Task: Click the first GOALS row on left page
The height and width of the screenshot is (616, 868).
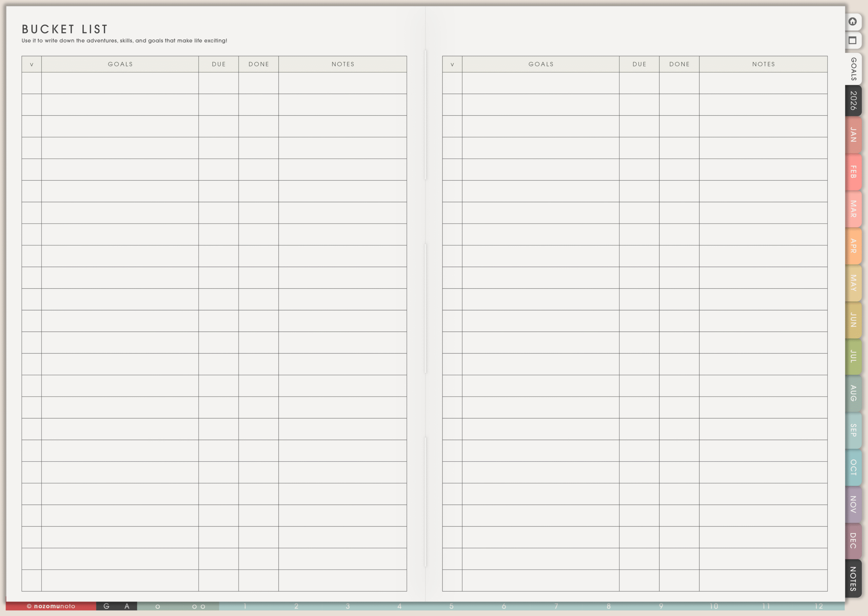Action: click(120, 83)
